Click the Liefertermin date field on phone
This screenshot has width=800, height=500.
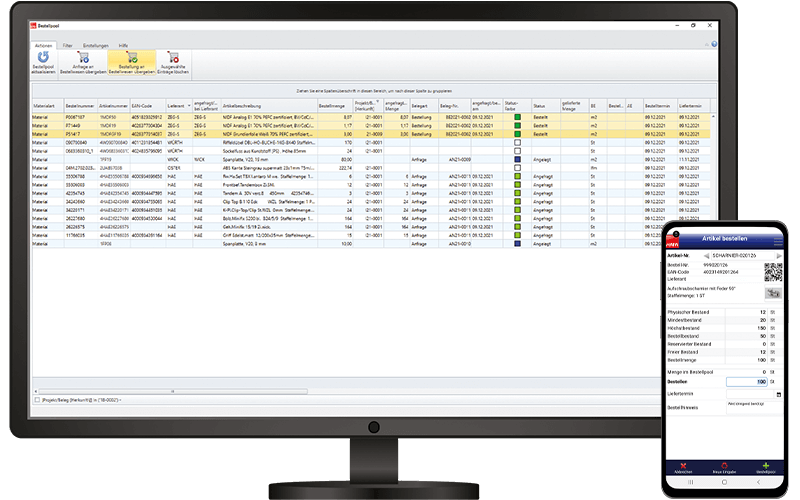pyautogui.click(x=750, y=394)
